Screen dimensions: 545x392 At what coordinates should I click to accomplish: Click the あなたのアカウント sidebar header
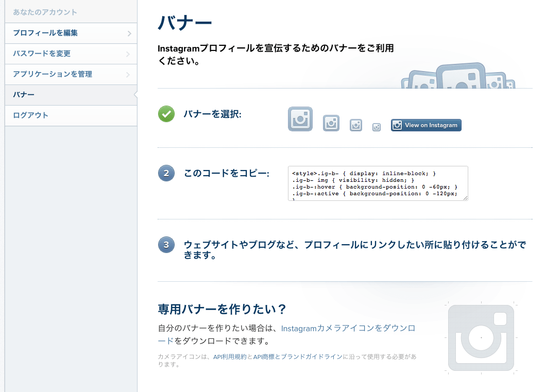click(x=45, y=12)
